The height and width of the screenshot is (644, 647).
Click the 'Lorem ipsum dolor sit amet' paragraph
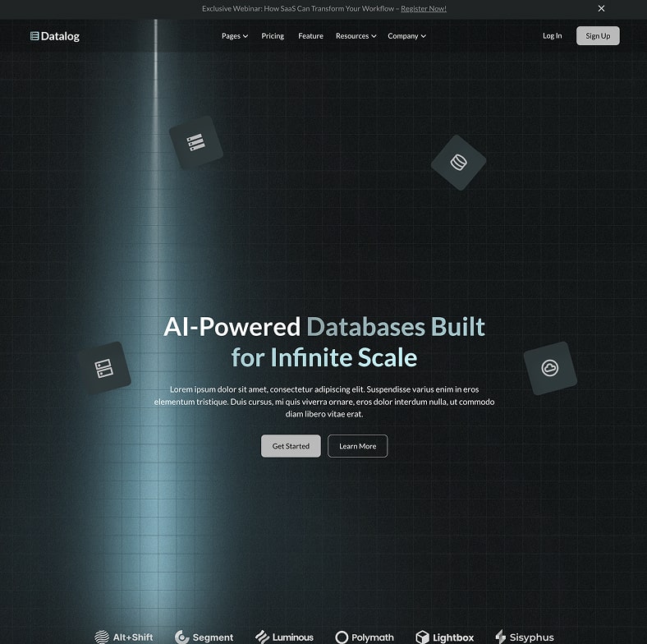324,402
